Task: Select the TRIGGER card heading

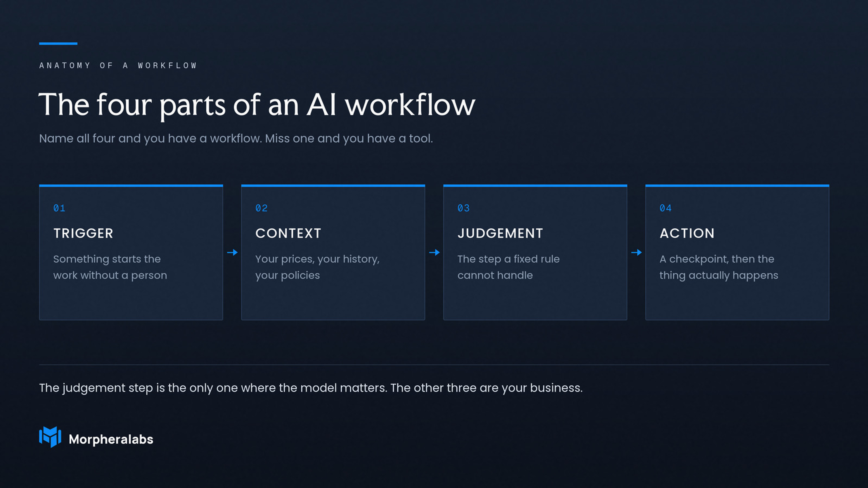Action: click(x=83, y=233)
